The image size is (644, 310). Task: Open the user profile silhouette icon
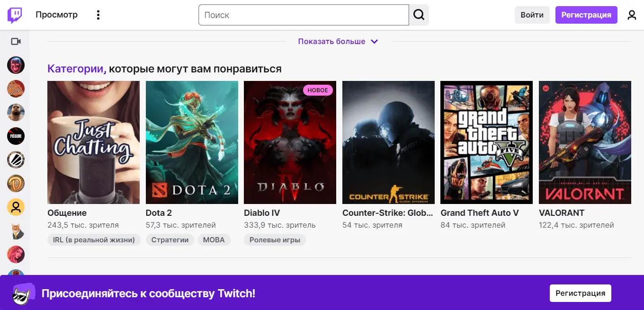coord(632,15)
